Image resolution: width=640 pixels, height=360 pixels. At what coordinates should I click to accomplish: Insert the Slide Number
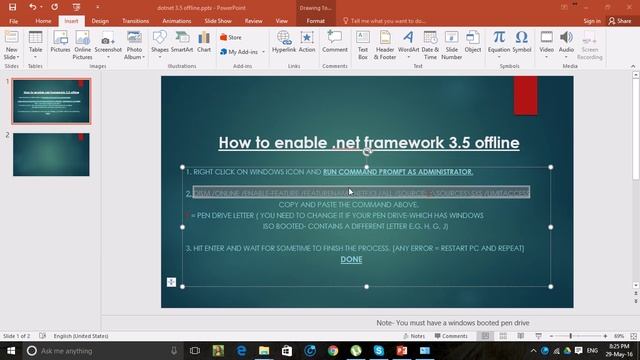(451, 45)
